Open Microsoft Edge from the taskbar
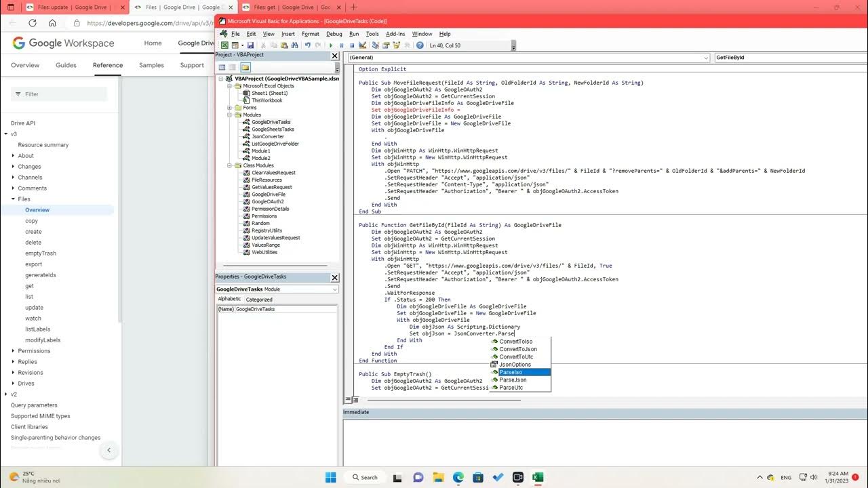The height and width of the screenshot is (488, 868). (458, 477)
